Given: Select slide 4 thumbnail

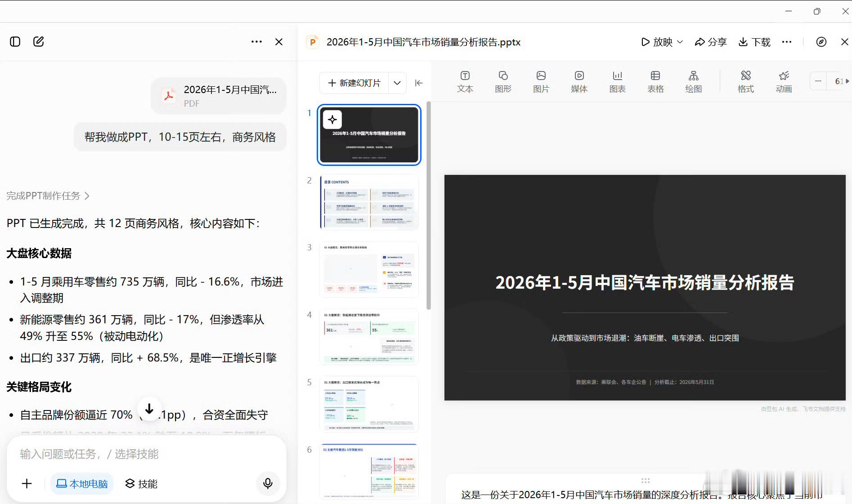Looking at the screenshot, I should [369, 337].
